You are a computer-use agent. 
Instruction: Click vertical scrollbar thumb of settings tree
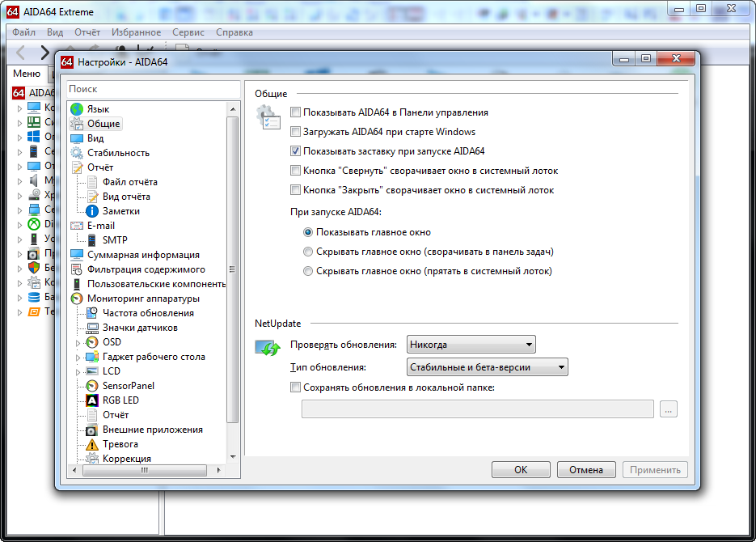tap(233, 270)
